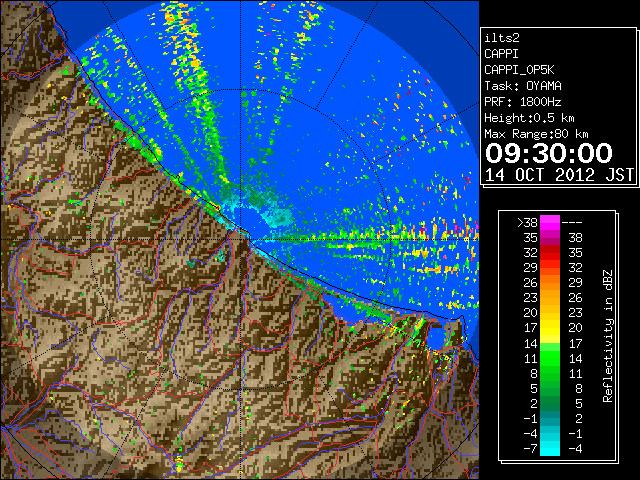Pick the bright green 11–14 dBZ band
Image resolution: width=640 pixels, height=480 pixels.
click(x=550, y=358)
